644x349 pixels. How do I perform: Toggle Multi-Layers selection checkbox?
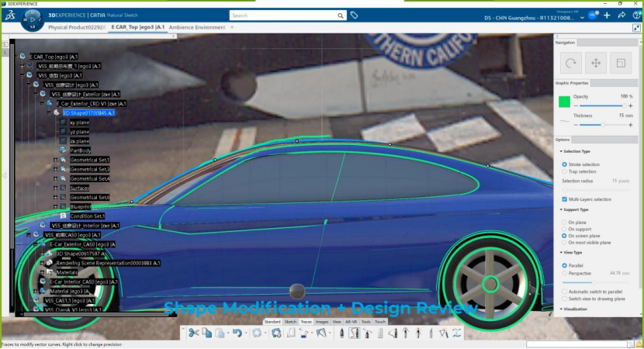tap(564, 199)
